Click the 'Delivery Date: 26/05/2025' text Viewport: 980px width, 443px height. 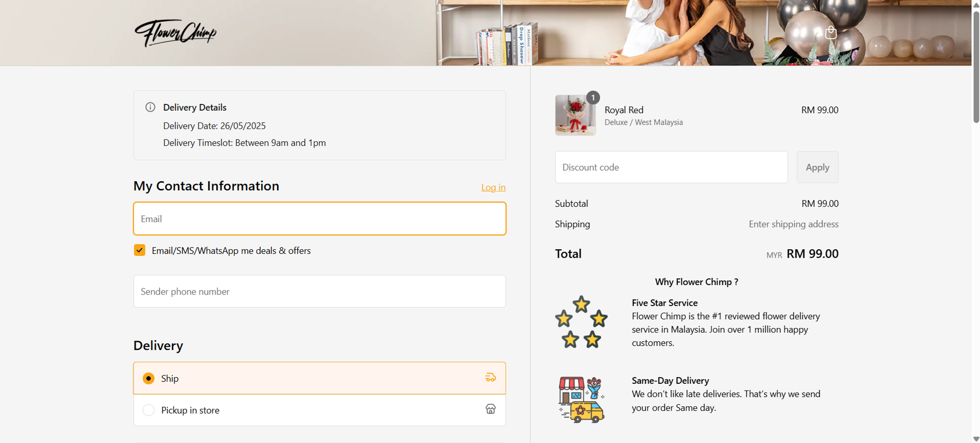click(214, 126)
